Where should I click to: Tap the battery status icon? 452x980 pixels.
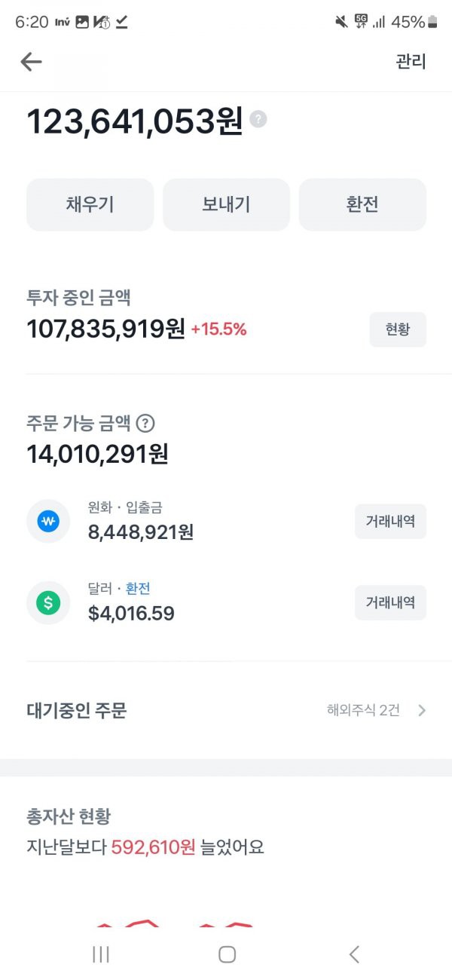point(432,22)
